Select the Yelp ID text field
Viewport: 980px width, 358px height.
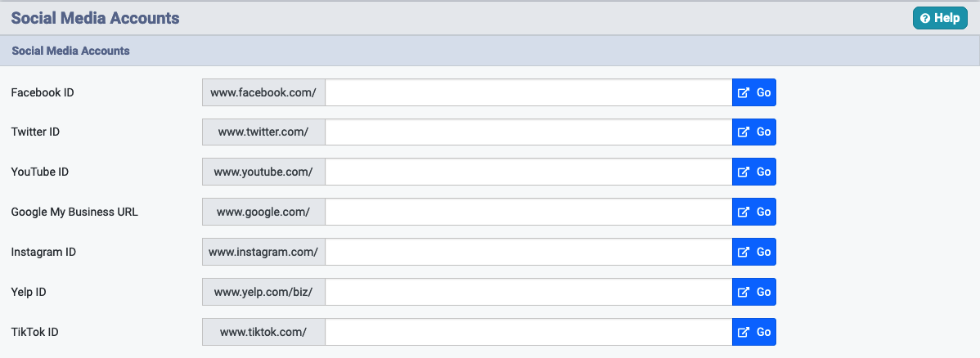tap(528, 292)
